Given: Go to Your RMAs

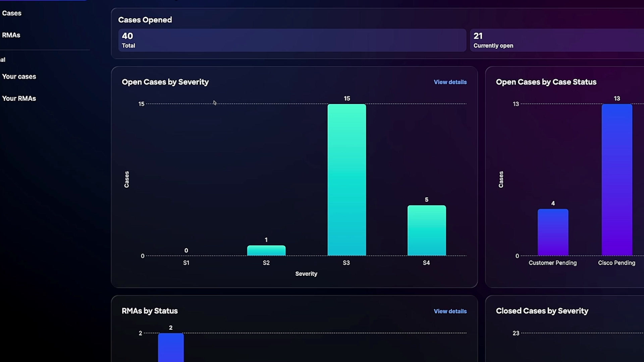Looking at the screenshot, I should click(x=19, y=99).
